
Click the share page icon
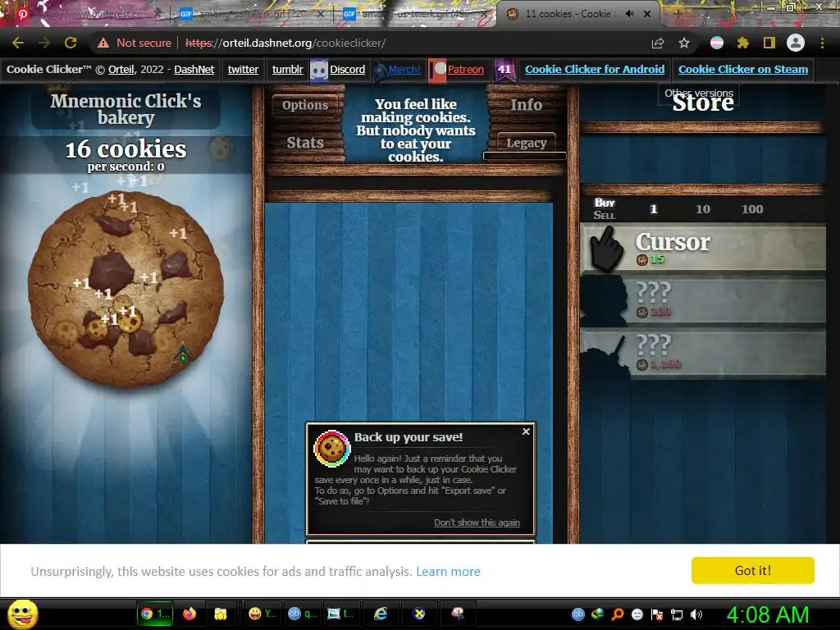658,43
